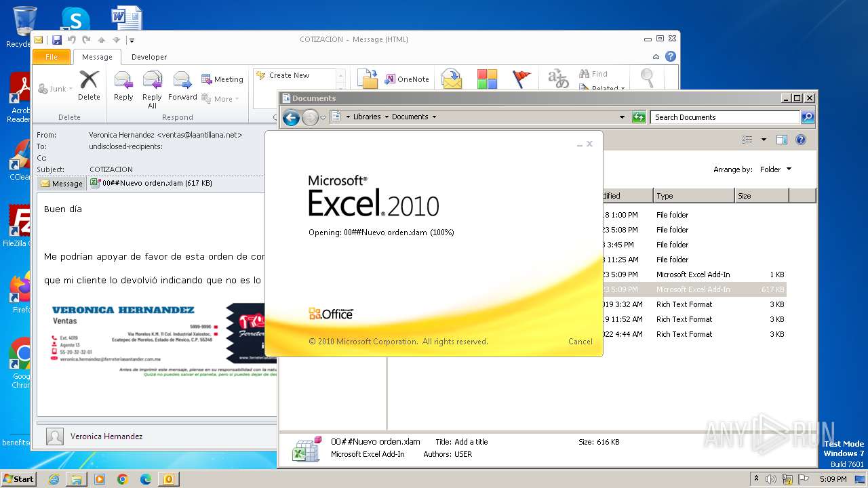This screenshot has width=868, height=488.
Task: Open the Junk dropdown in Outlook
Action: pos(56,89)
